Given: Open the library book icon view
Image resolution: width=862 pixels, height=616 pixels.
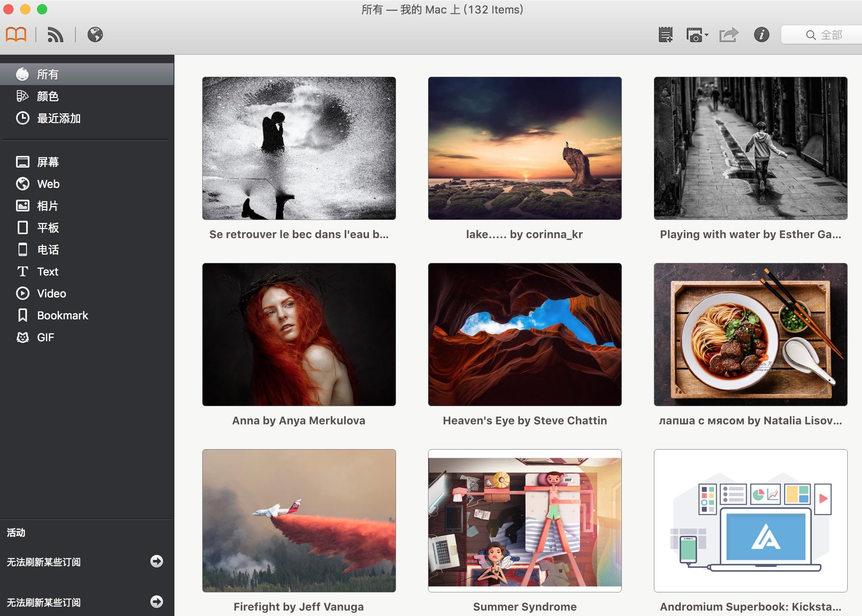Looking at the screenshot, I should (16, 35).
